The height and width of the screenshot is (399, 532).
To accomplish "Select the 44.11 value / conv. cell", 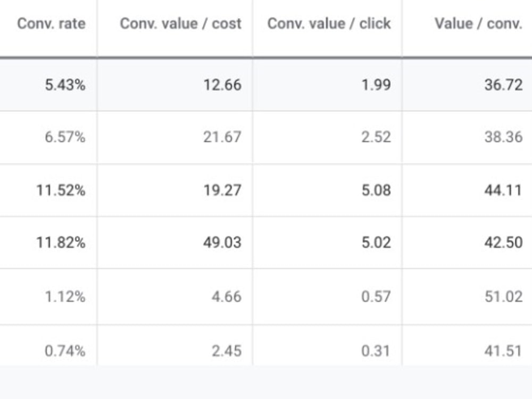I will [503, 190].
